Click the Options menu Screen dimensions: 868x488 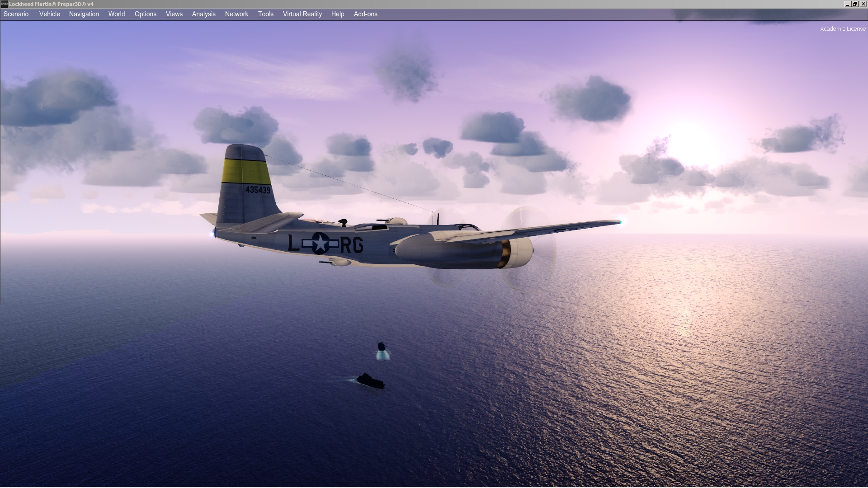coord(145,14)
